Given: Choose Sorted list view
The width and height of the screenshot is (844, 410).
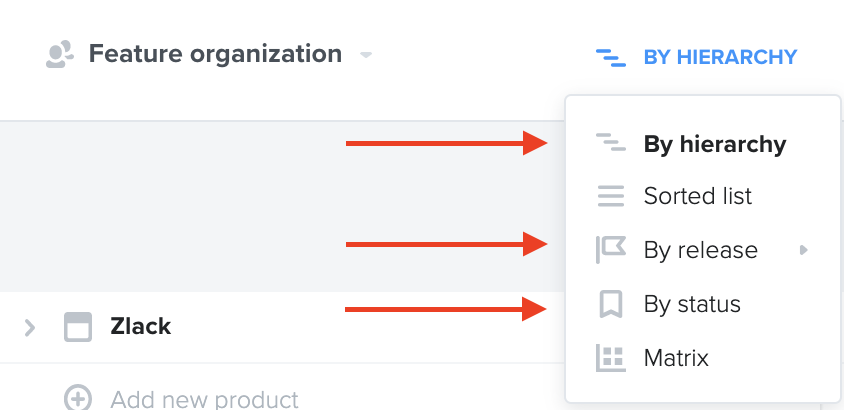Looking at the screenshot, I should 702,196.
